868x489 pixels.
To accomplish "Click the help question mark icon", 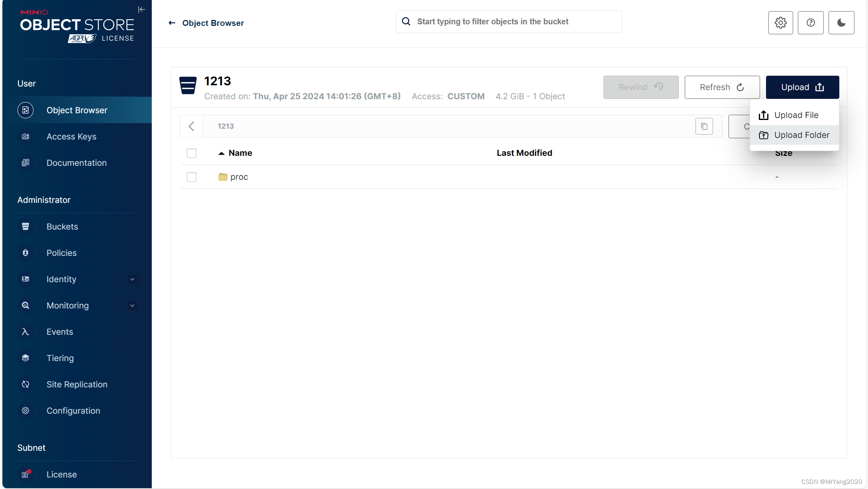I will coord(810,23).
